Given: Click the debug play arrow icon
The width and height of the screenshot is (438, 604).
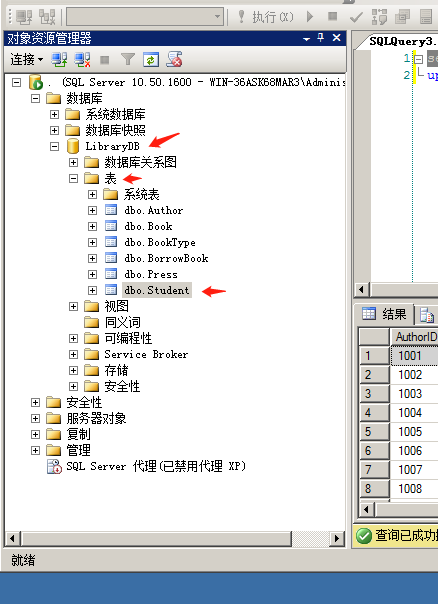Looking at the screenshot, I should pos(310,17).
